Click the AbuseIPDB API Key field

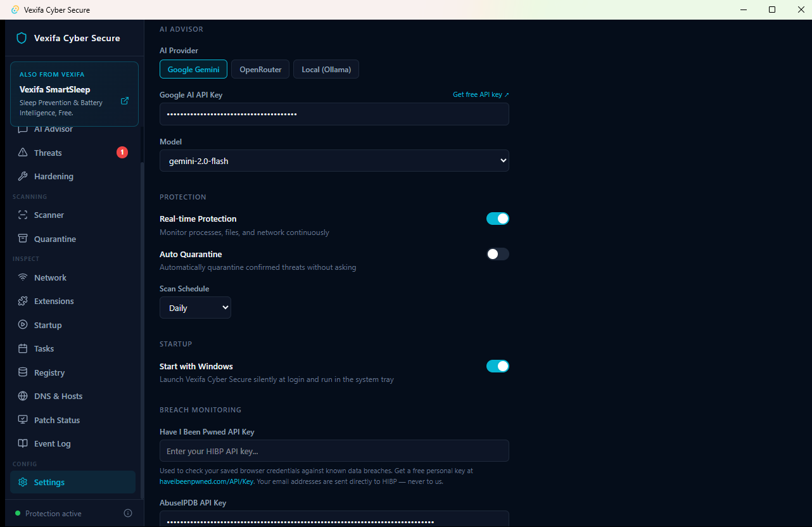[x=334, y=519]
